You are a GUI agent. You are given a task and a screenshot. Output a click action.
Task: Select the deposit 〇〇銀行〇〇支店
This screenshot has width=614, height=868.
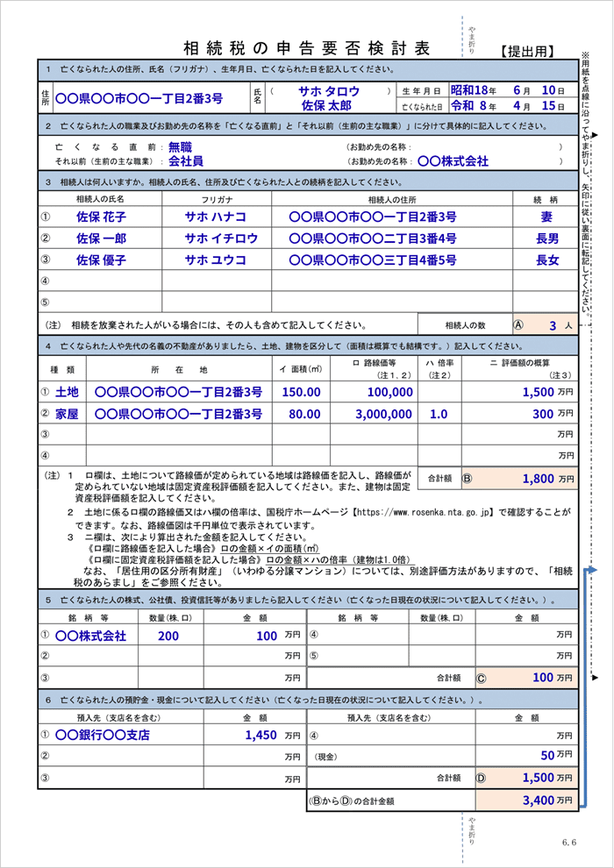[103, 735]
